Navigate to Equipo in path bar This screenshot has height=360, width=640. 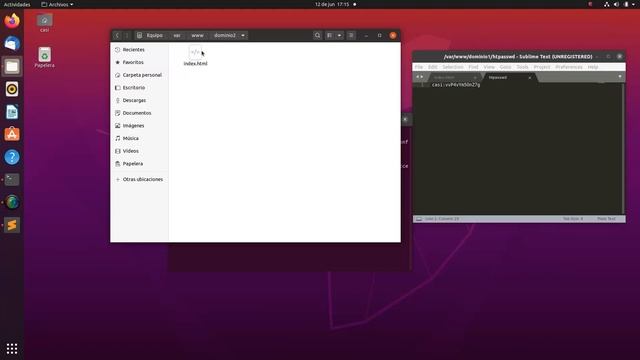[x=150, y=36]
